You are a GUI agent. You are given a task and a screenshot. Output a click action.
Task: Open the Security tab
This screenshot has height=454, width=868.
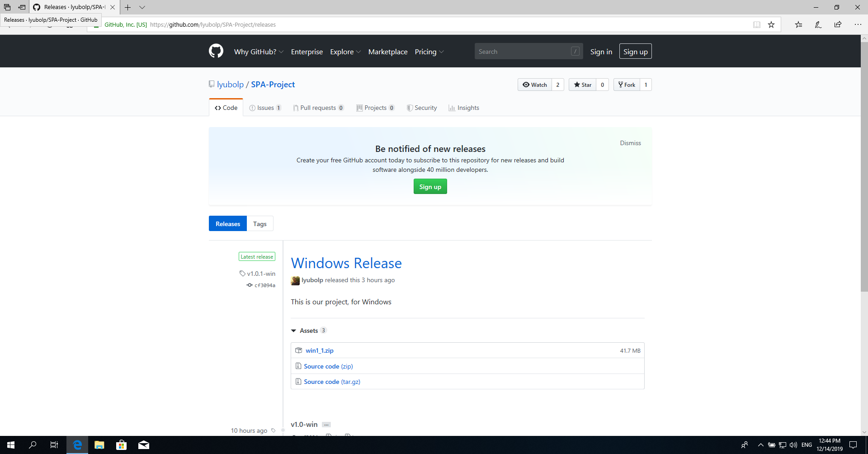(422, 108)
